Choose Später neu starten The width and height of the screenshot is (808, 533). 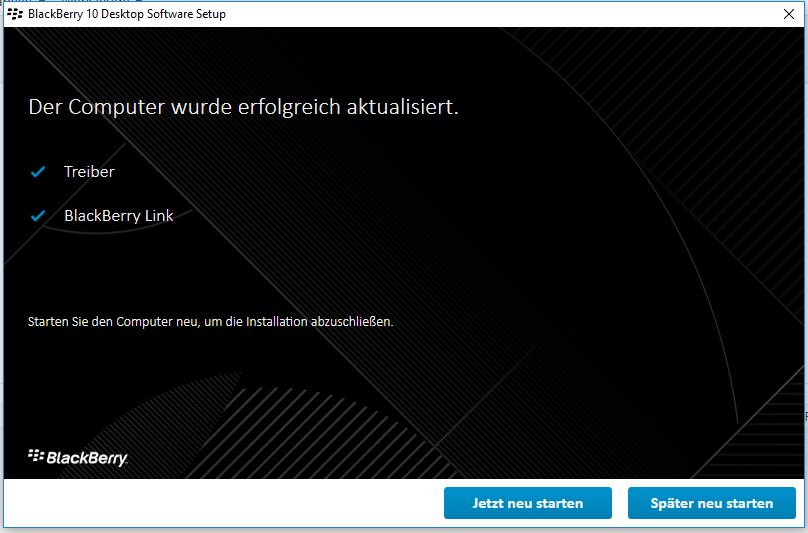pos(712,503)
